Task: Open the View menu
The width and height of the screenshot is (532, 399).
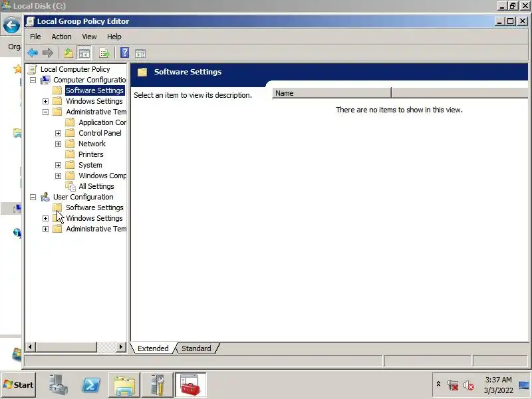Action: coord(89,37)
